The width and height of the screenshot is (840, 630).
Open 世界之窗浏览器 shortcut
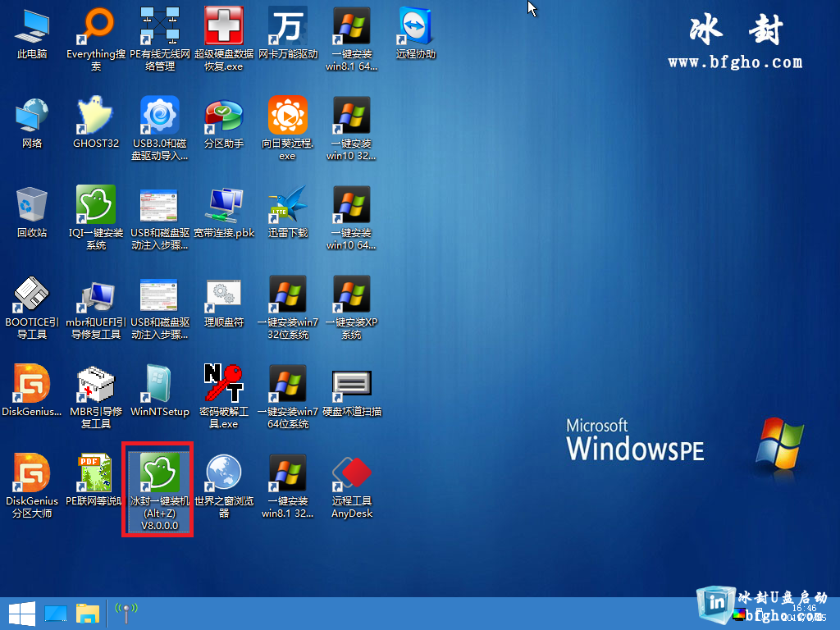click(224, 486)
